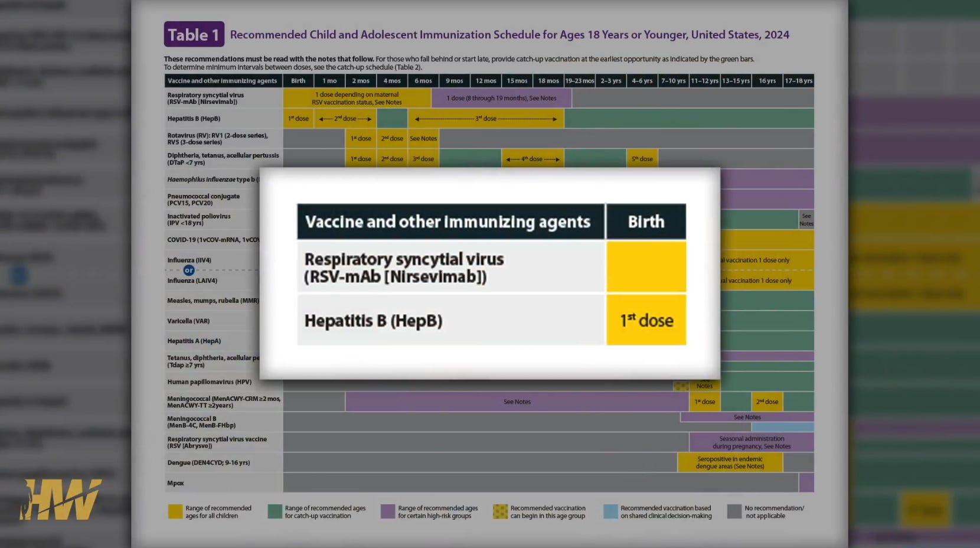Click the dotted yellow 'can begin in this age group' swatch
This screenshot has height=548, width=980.
(500, 511)
